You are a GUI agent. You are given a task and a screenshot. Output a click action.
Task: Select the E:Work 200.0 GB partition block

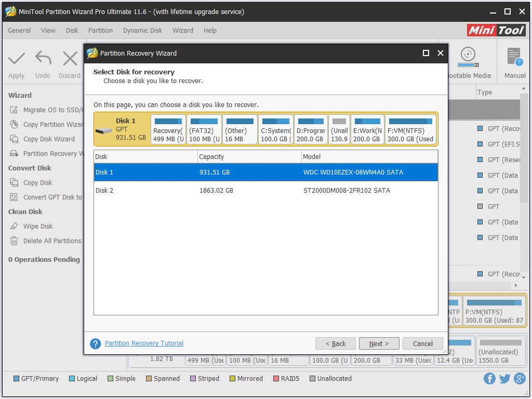[x=367, y=129]
